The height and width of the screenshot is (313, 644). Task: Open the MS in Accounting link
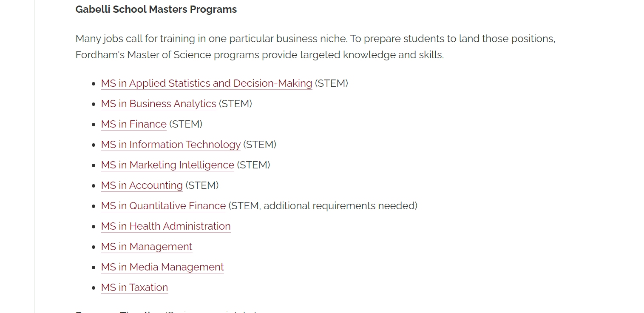[x=142, y=185]
